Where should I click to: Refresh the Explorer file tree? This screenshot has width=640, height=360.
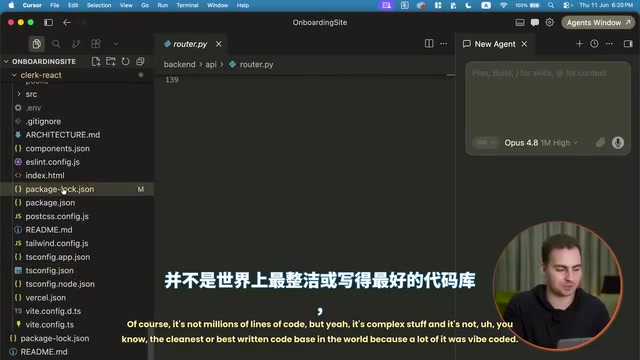(x=125, y=62)
